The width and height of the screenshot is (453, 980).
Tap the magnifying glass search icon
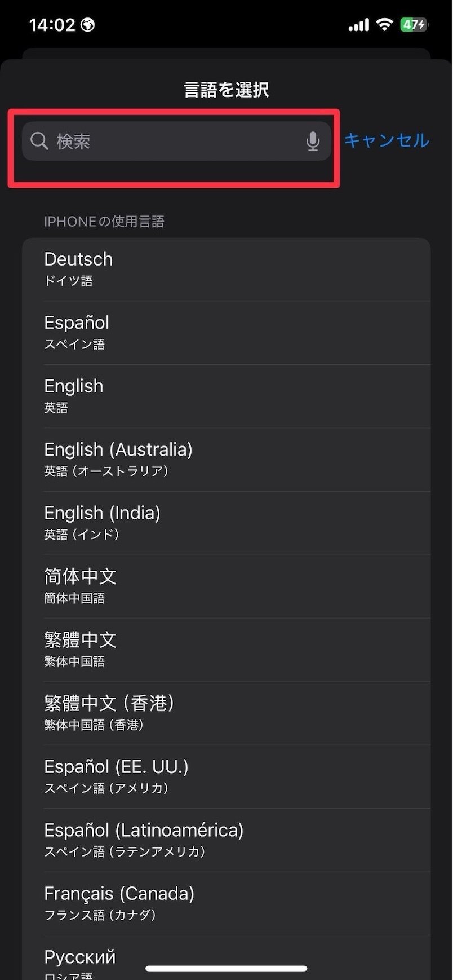[x=39, y=141]
